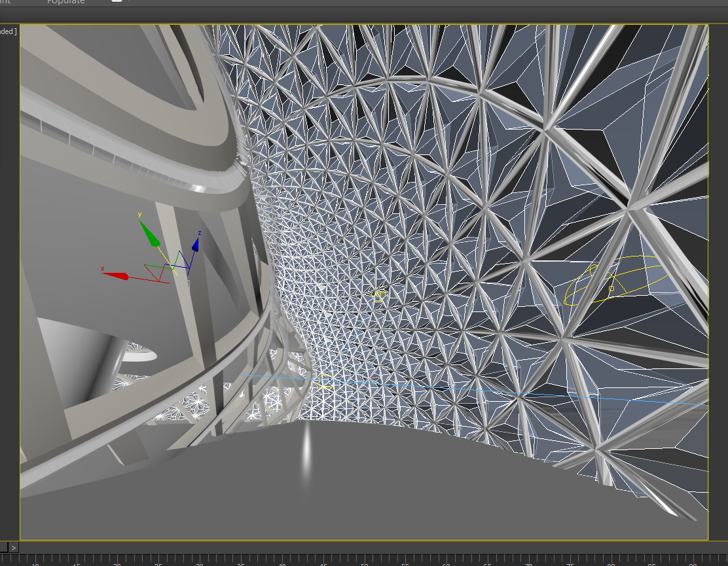The image size is (728, 566).
Task: Select the yellow elliptical spotlight gizmo
Action: pyautogui.click(x=616, y=281)
